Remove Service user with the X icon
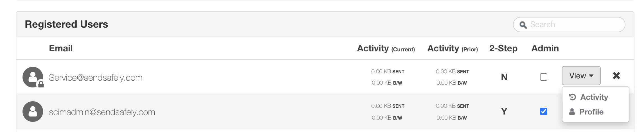The width and height of the screenshot is (644, 132). 616,76
